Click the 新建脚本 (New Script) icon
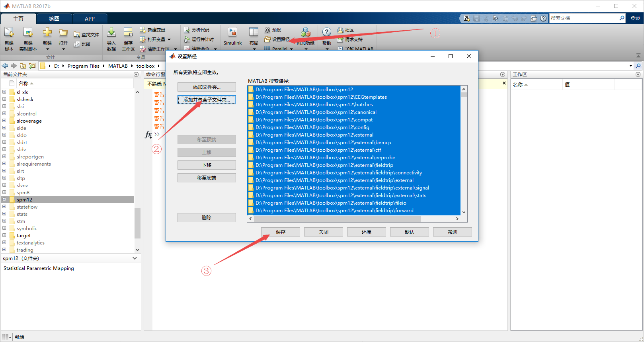The image size is (644, 342). [9, 33]
